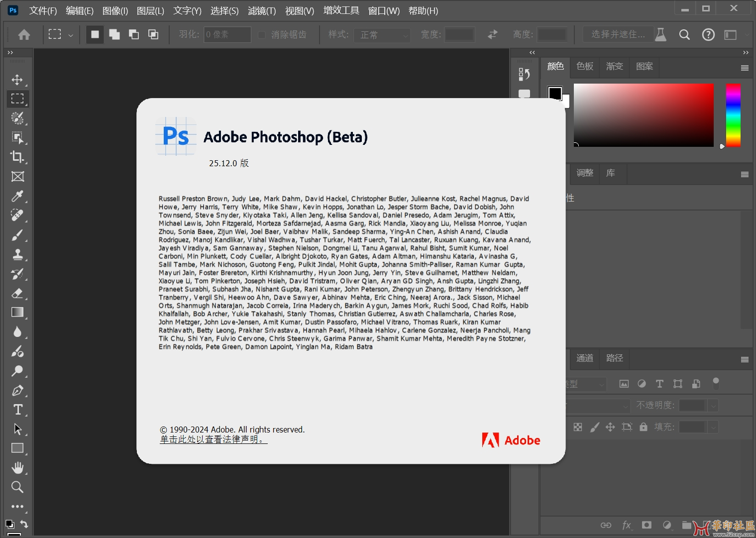
Task: Open the 滤镜(T) filter menu
Action: coord(262,10)
